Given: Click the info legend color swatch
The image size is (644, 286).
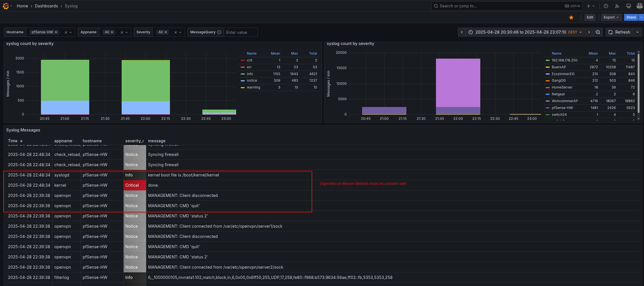Looking at the screenshot, I should [243, 74].
